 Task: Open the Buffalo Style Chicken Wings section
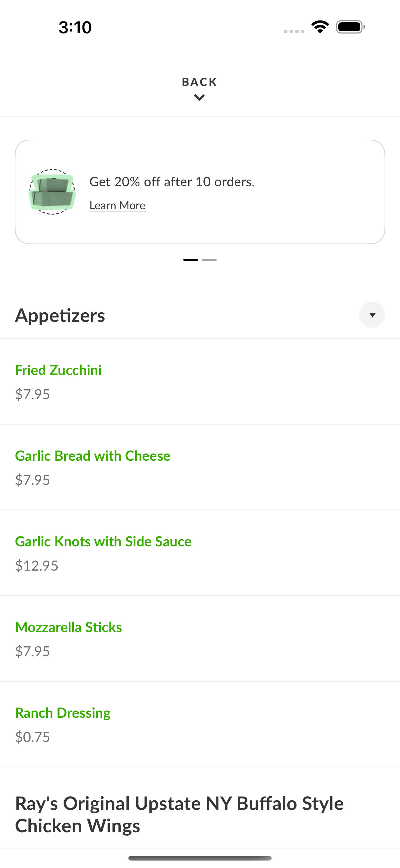click(x=180, y=814)
